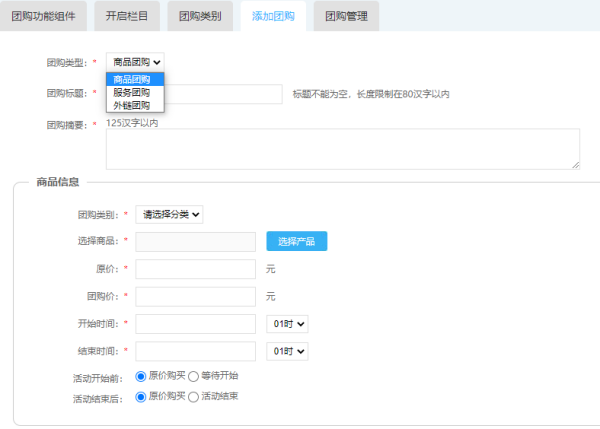
Task: Click the 团购价 input field
Action: [195, 297]
